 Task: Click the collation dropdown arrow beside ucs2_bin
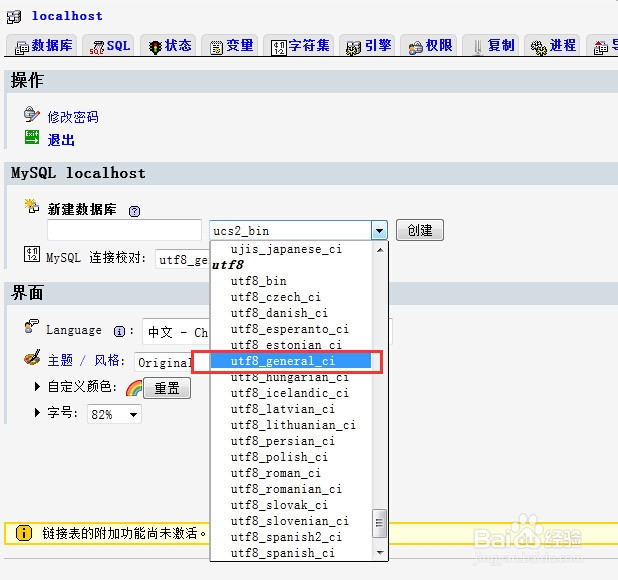[x=379, y=231]
